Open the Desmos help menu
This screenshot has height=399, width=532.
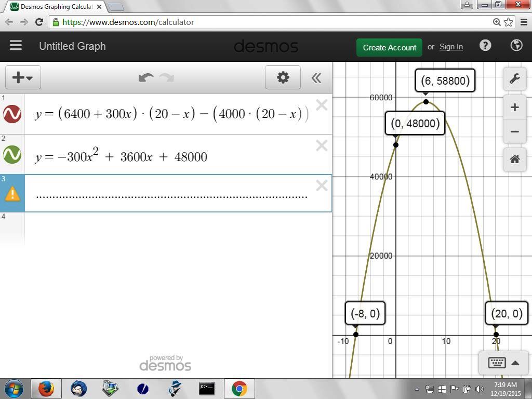(x=485, y=46)
